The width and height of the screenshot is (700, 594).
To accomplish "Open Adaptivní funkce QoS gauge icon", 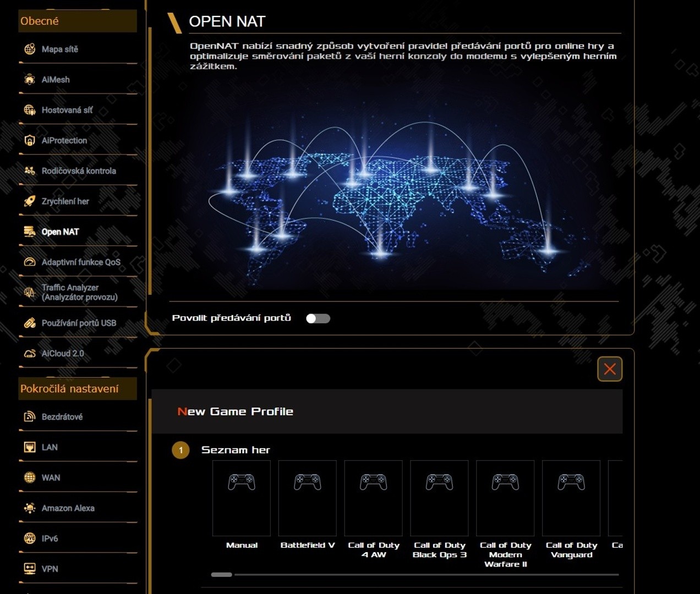I will 30,262.
